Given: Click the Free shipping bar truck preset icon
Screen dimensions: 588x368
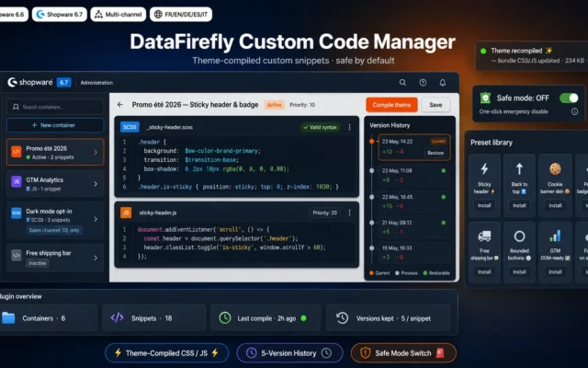Looking at the screenshot, I should [x=484, y=236].
